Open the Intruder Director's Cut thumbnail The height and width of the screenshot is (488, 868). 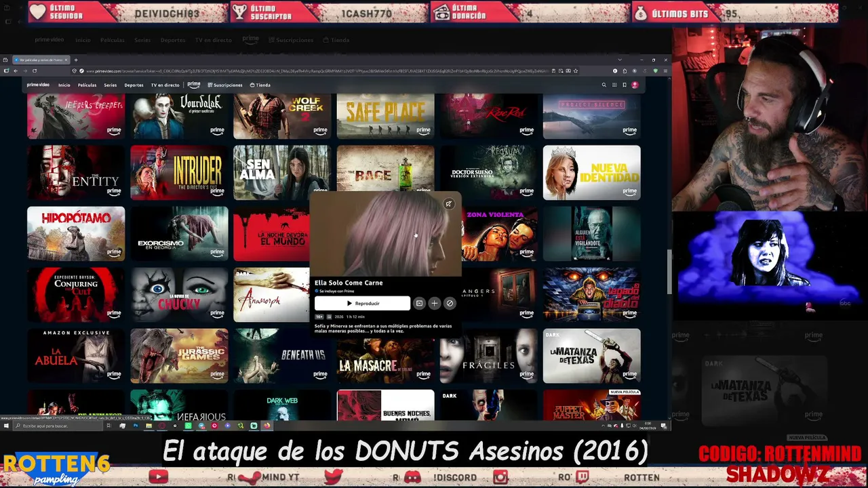pyautogui.click(x=179, y=173)
